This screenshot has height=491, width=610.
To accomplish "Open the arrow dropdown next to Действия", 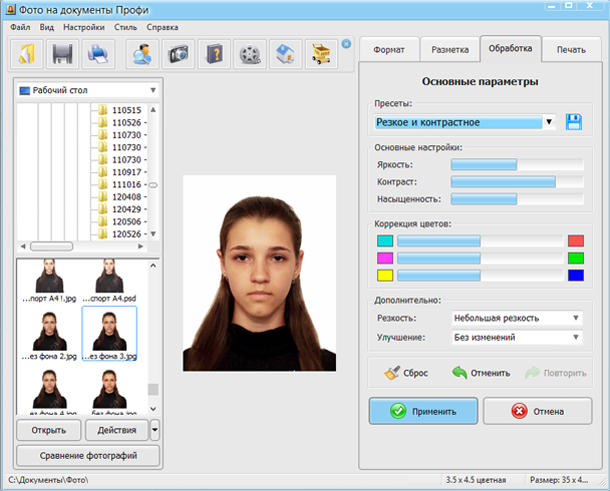I will click(155, 430).
